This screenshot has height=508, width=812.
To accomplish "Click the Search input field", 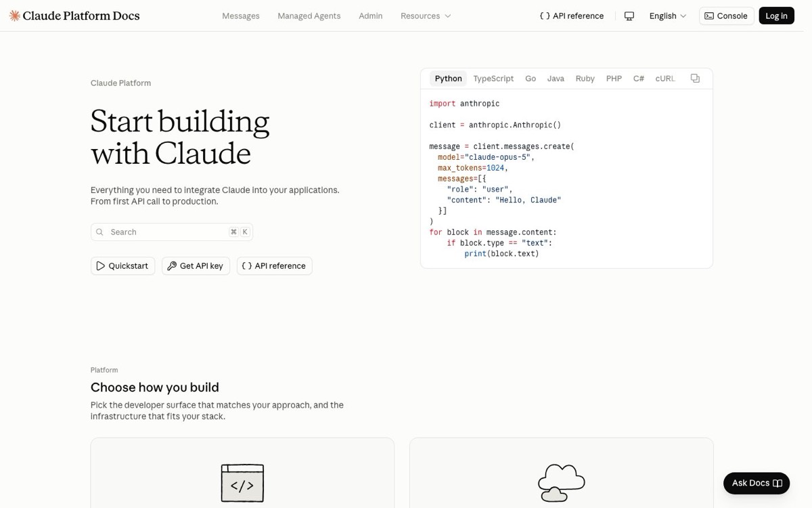I will point(172,232).
